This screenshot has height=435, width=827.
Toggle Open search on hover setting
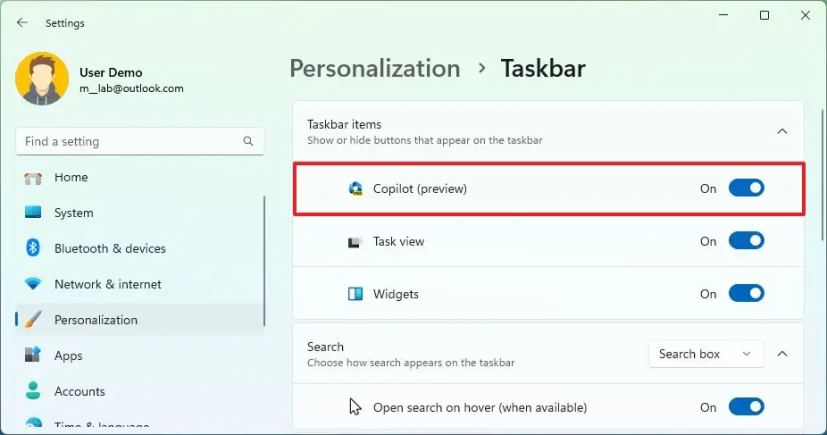(x=746, y=407)
